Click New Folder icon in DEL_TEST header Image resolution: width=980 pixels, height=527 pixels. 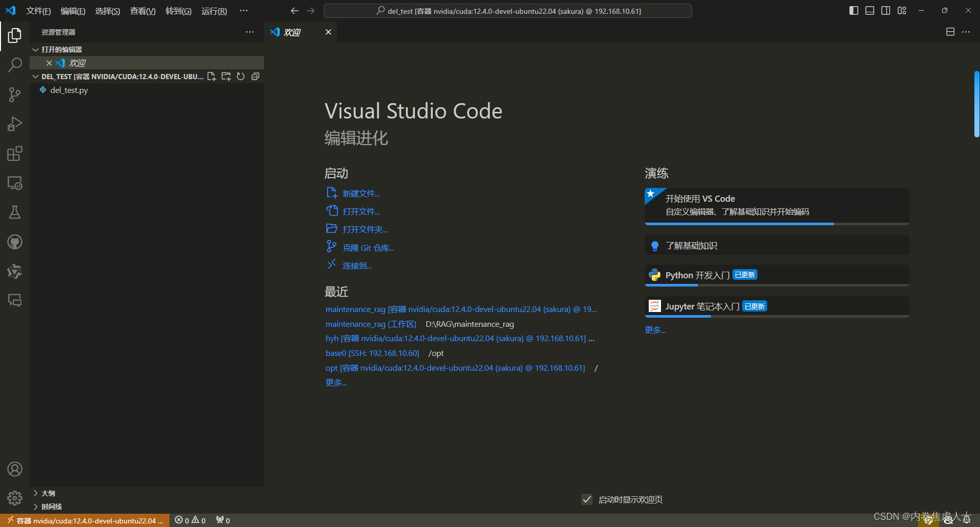[226, 77]
